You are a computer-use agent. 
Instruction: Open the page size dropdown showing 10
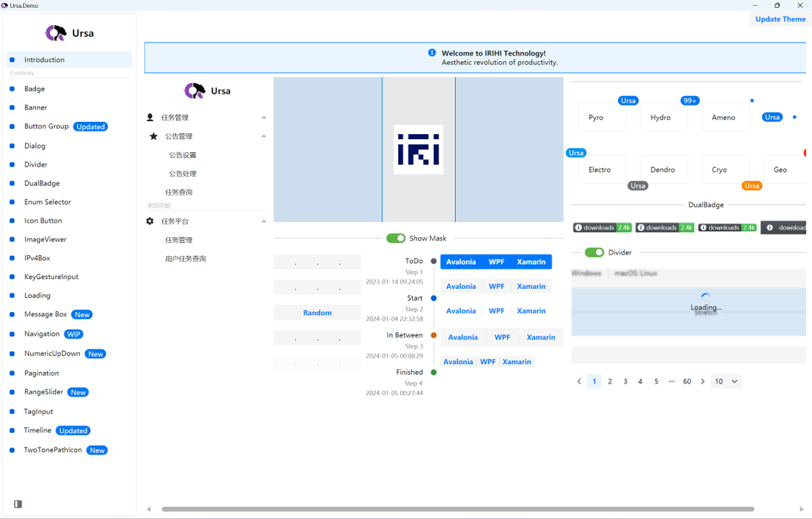pos(726,381)
